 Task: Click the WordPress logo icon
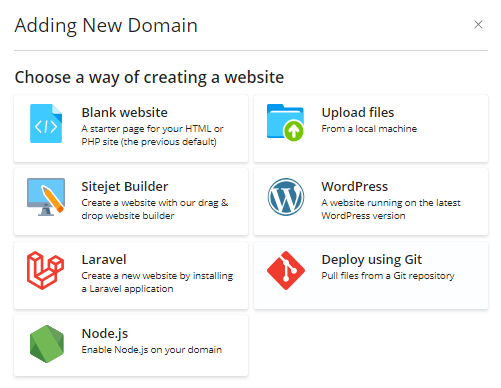point(286,197)
